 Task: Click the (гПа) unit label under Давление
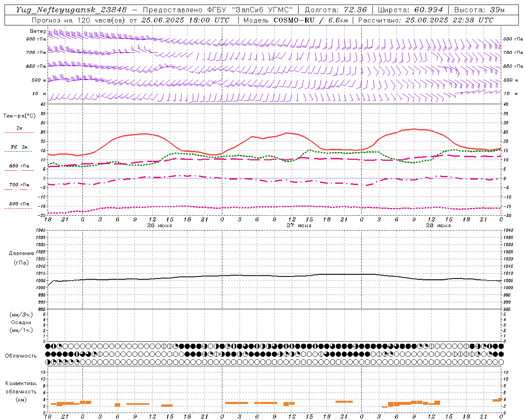21,262
